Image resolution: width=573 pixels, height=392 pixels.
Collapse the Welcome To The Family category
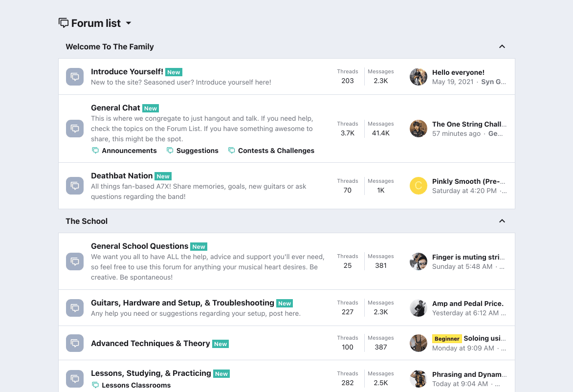coord(502,47)
